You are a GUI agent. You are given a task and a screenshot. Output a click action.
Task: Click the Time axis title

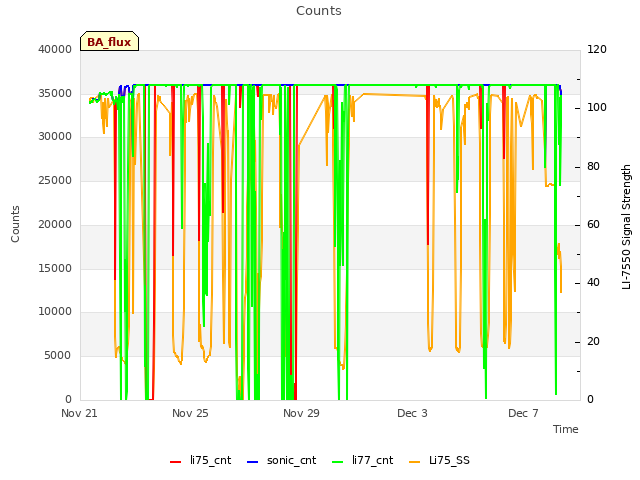(566, 429)
